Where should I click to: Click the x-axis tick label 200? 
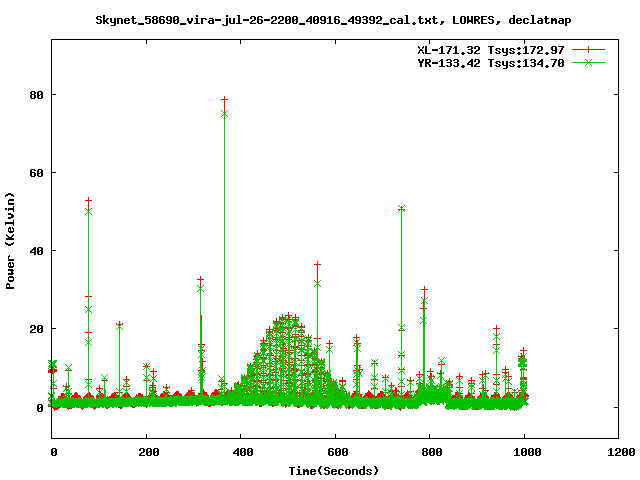[149, 452]
